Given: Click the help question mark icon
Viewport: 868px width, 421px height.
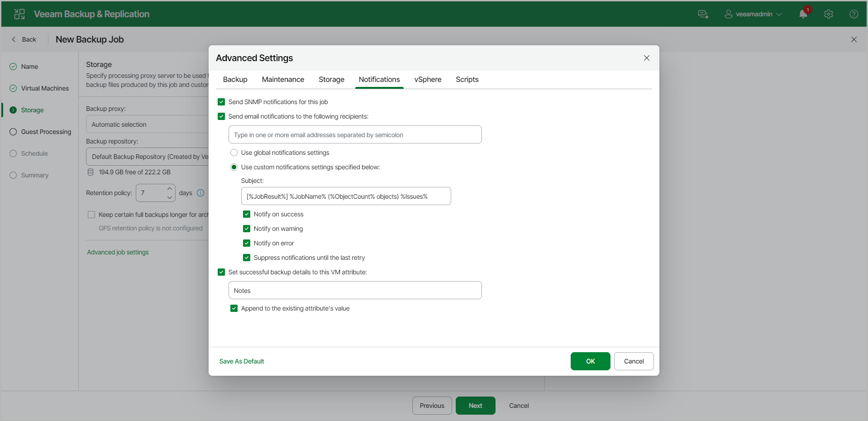Looking at the screenshot, I should coord(854,14).
